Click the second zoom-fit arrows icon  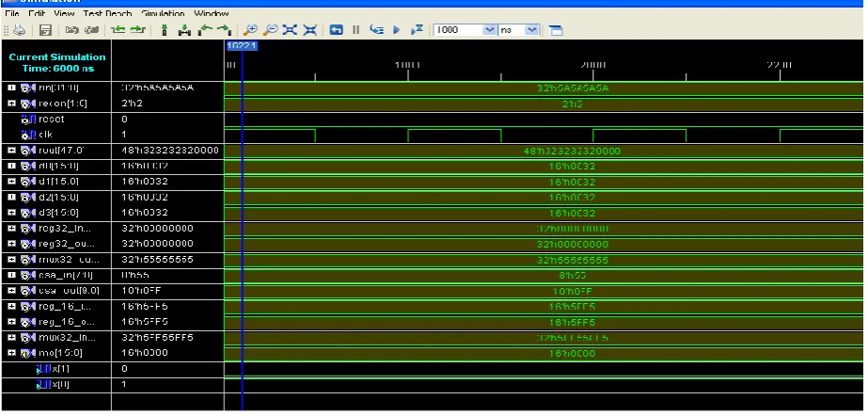click(310, 30)
